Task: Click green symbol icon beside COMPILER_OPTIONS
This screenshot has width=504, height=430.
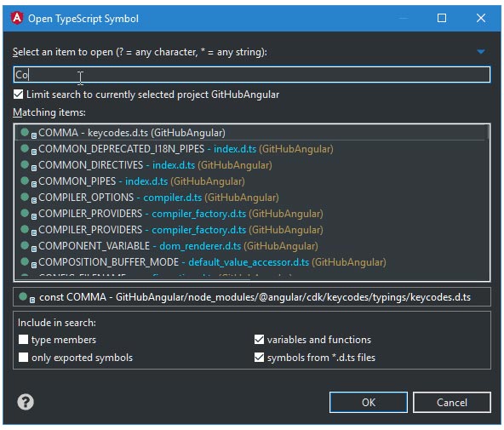Action: 25,197
